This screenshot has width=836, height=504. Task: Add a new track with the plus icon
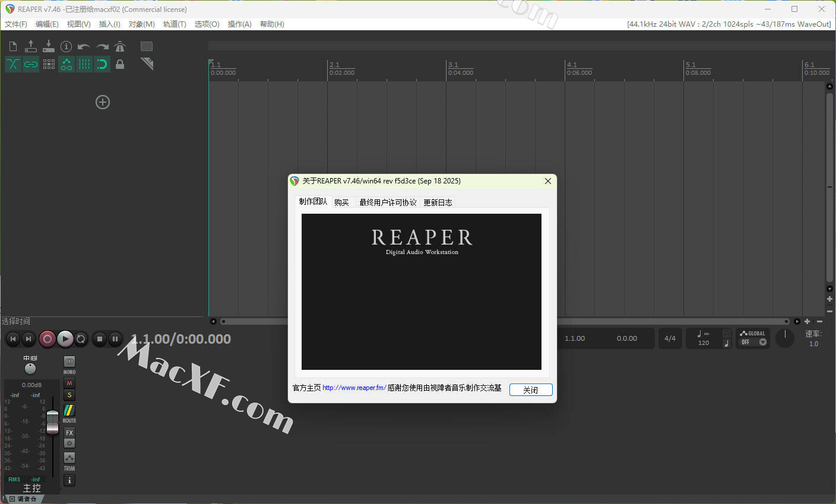pyautogui.click(x=103, y=102)
